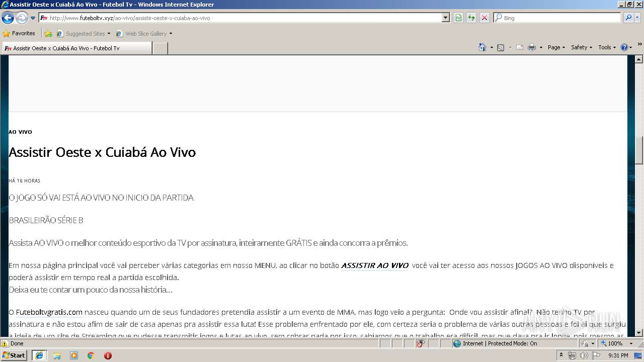Open the Help question mark icon
This screenshot has width=644, height=362.
pyautogui.click(x=624, y=47)
